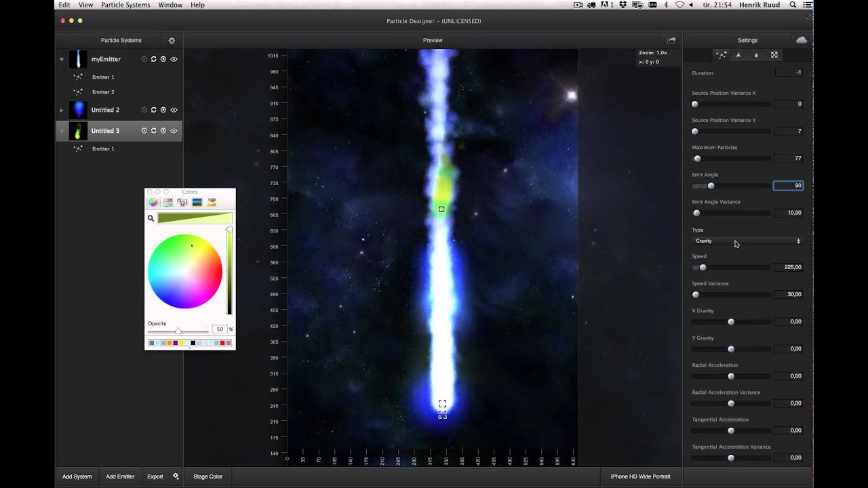Open the Particle Systems menu
Screen dimensions: 868x488
pos(125,5)
